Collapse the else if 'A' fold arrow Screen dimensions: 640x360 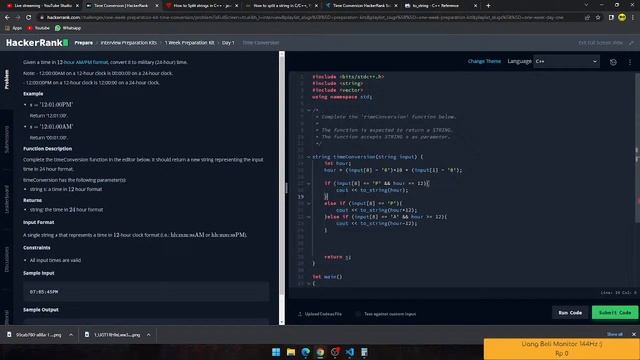click(309, 217)
